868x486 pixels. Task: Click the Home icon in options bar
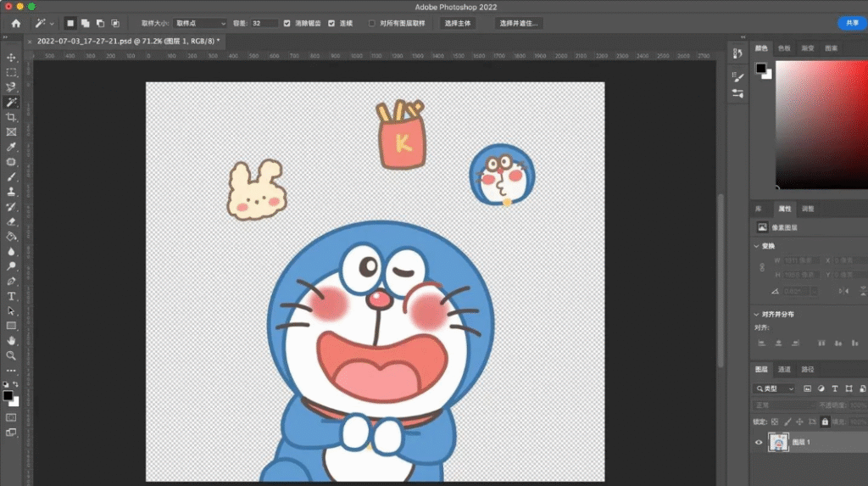point(16,23)
